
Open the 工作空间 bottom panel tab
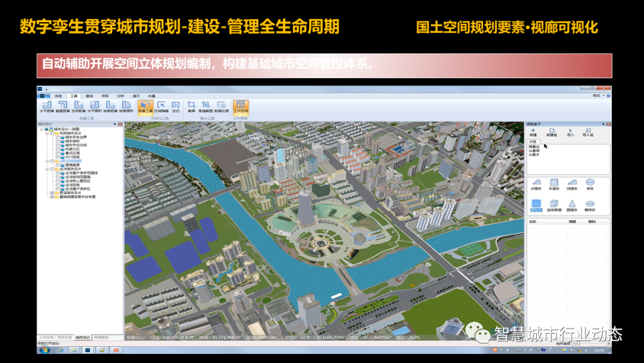pyautogui.click(x=47, y=337)
